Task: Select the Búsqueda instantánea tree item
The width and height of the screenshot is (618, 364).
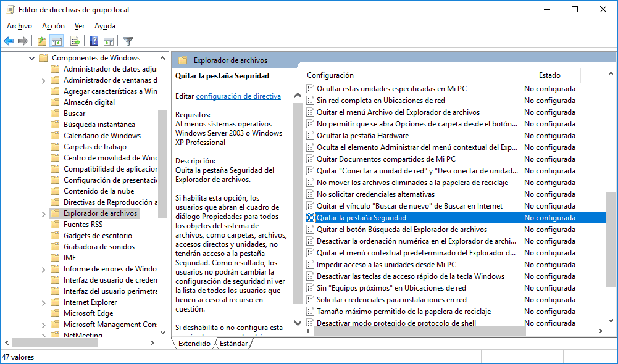Action: 99,125
